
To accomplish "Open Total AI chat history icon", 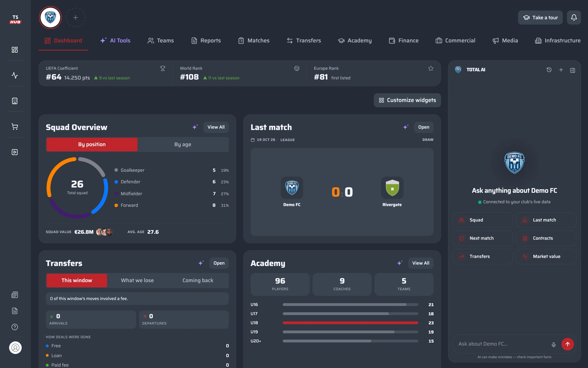I will tap(549, 70).
